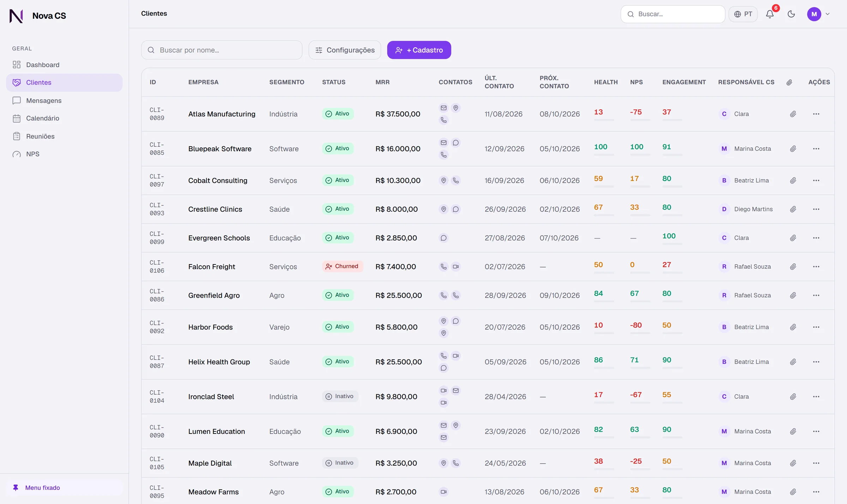This screenshot has width=847, height=504.
Task: Go to Dashboard in sidebar
Action: click(64, 65)
